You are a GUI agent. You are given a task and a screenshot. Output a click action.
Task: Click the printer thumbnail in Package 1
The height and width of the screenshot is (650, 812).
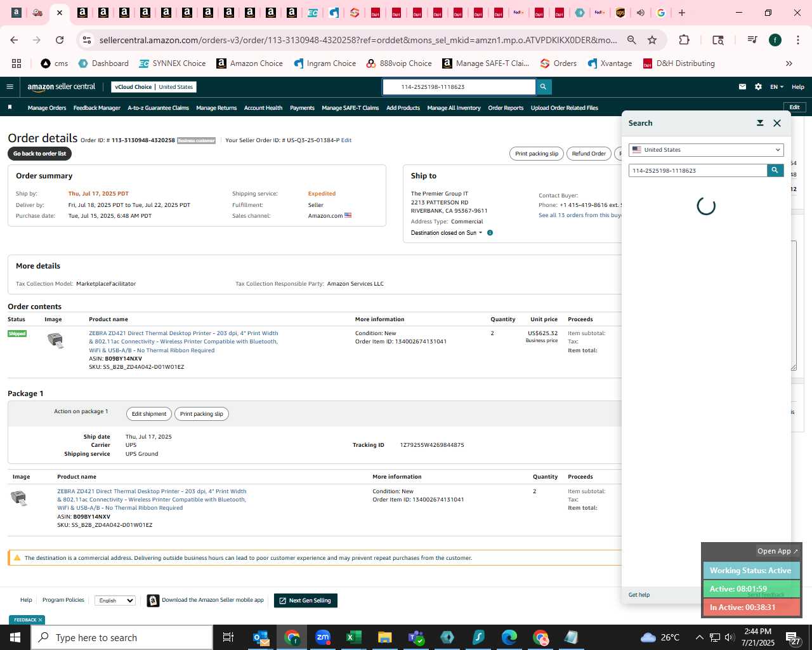pos(19,498)
